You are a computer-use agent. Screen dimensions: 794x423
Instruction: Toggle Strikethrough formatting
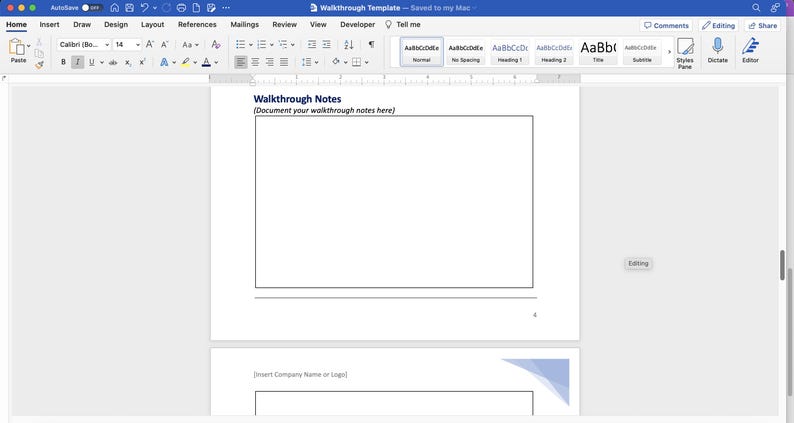point(113,62)
